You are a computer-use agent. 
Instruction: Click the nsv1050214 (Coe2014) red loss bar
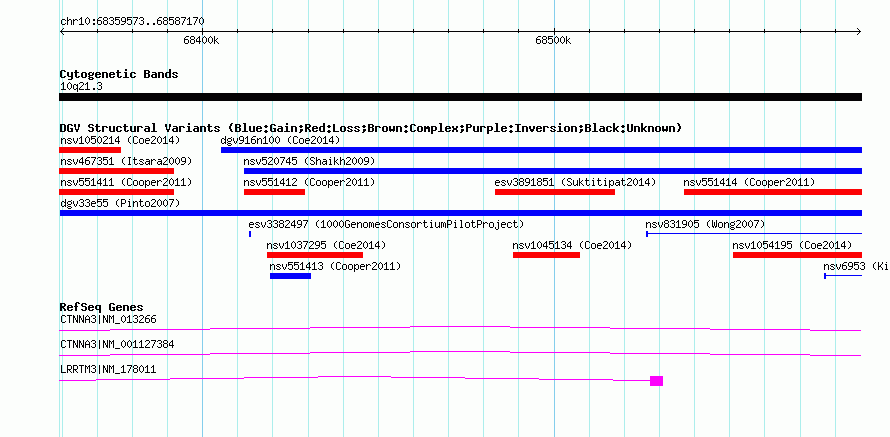(x=90, y=150)
